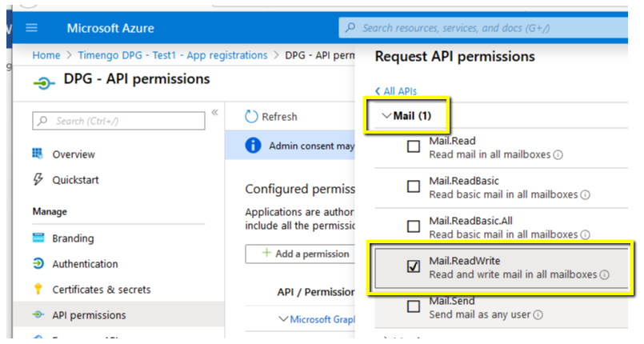This screenshot has width=644, height=344.
Task: Collapse the Mail (1) permission group
Action: pos(387,116)
